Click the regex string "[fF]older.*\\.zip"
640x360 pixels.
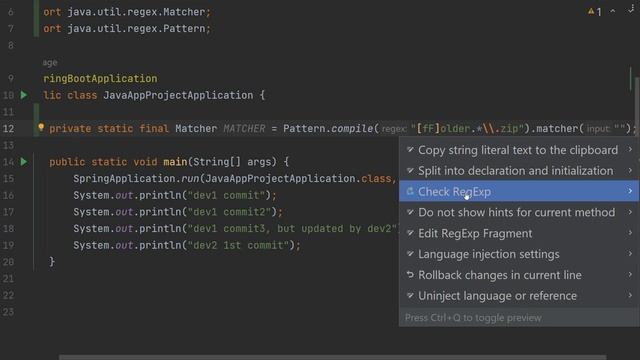pos(467,129)
